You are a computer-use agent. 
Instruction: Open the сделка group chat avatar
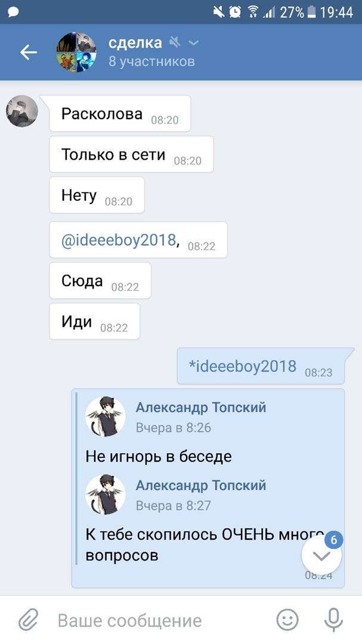pyautogui.click(x=76, y=52)
